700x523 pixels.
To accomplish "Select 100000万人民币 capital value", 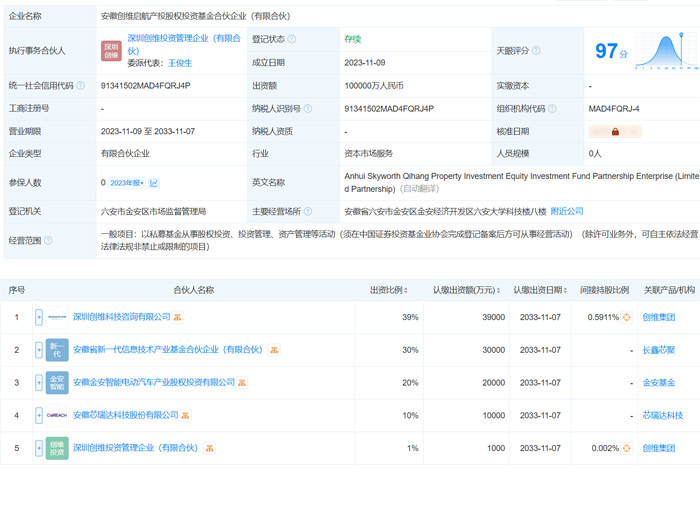I will pyautogui.click(x=374, y=85).
